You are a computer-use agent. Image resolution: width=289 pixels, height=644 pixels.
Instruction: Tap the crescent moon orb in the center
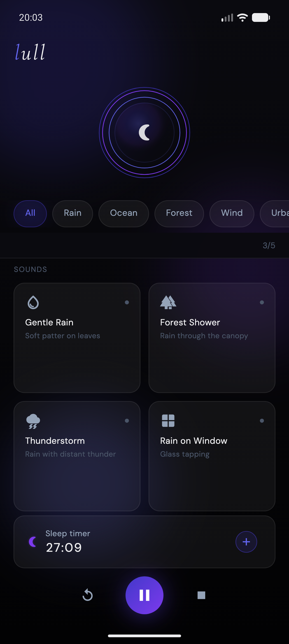[144, 133]
